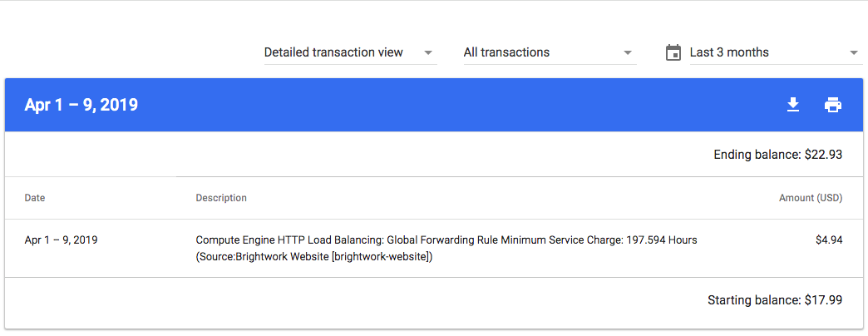
Task: Click the Amount (USD) column header
Action: (x=811, y=198)
